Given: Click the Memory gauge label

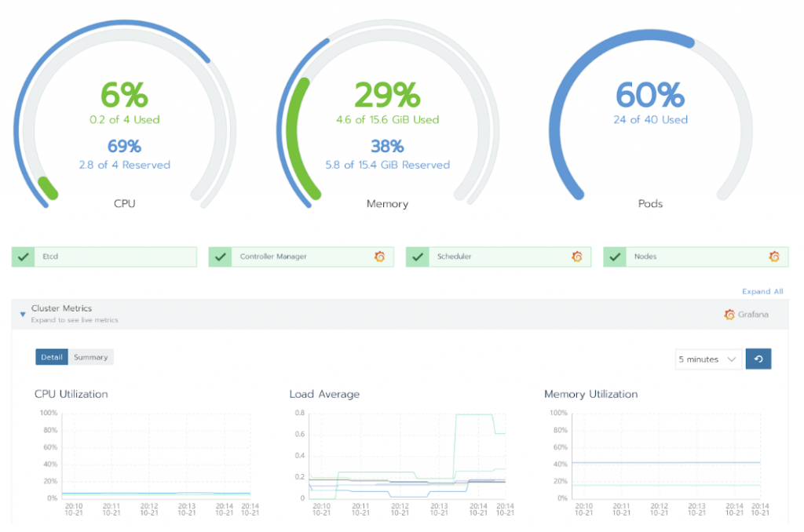Looking at the screenshot, I should tap(388, 203).
